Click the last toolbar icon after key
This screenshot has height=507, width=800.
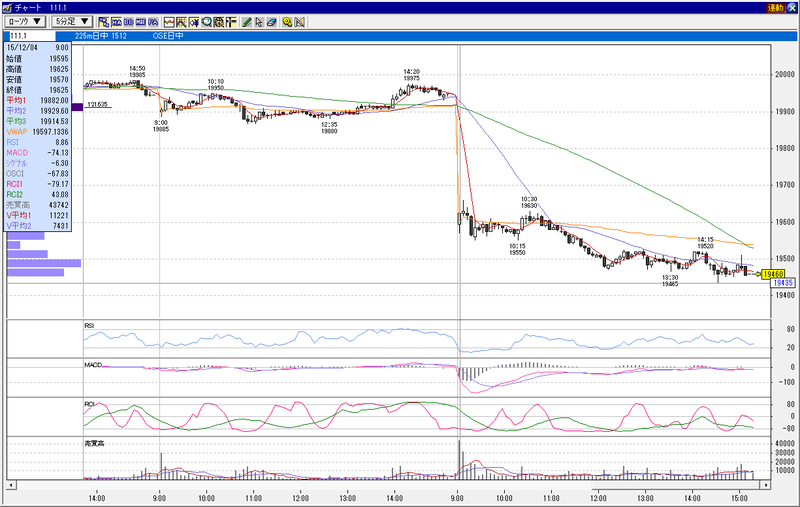point(299,22)
